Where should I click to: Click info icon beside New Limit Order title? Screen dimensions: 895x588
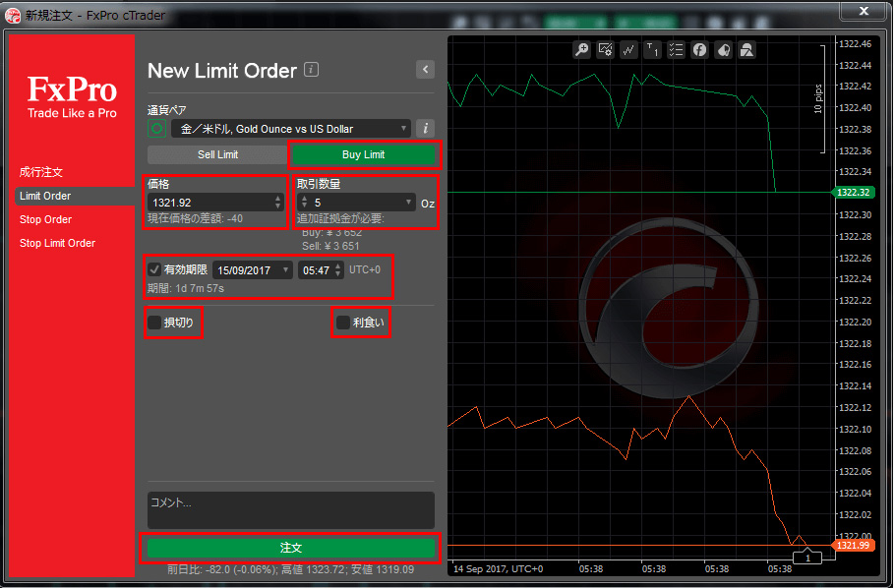click(311, 70)
